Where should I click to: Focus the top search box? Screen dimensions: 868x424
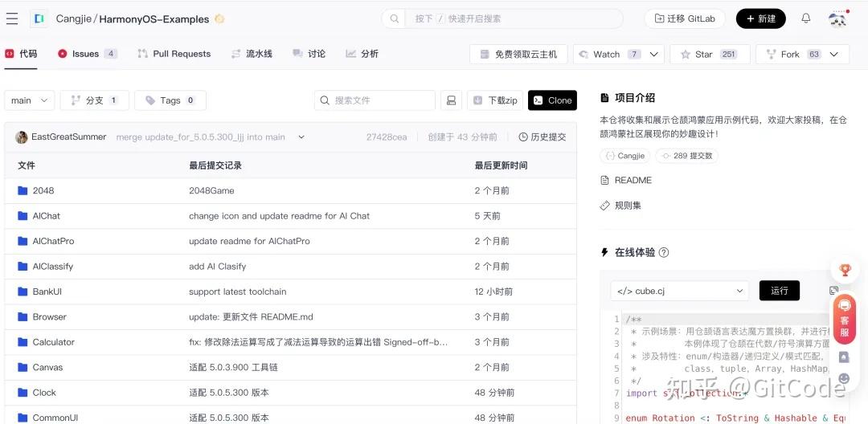click(502, 18)
